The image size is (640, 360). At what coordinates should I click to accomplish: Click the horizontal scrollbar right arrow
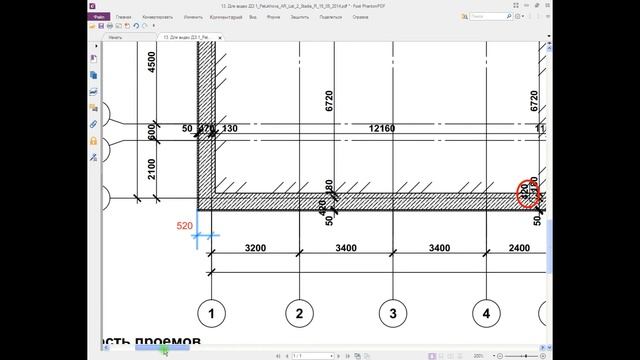542,348
